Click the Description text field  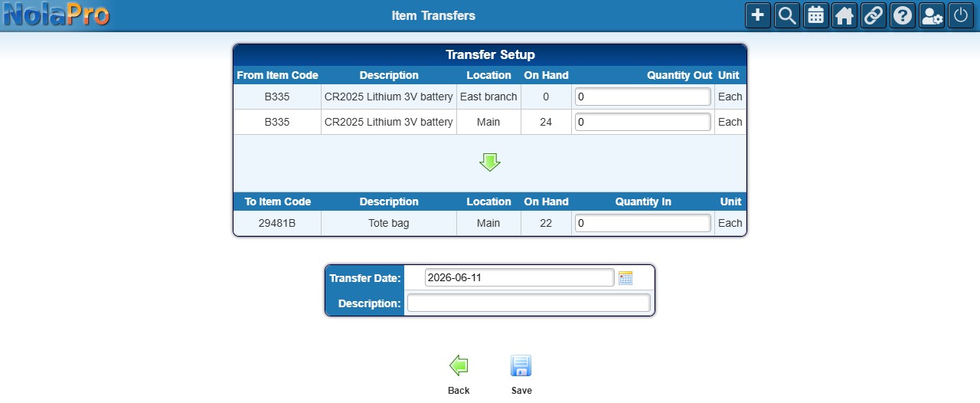click(x=528, y=303)
